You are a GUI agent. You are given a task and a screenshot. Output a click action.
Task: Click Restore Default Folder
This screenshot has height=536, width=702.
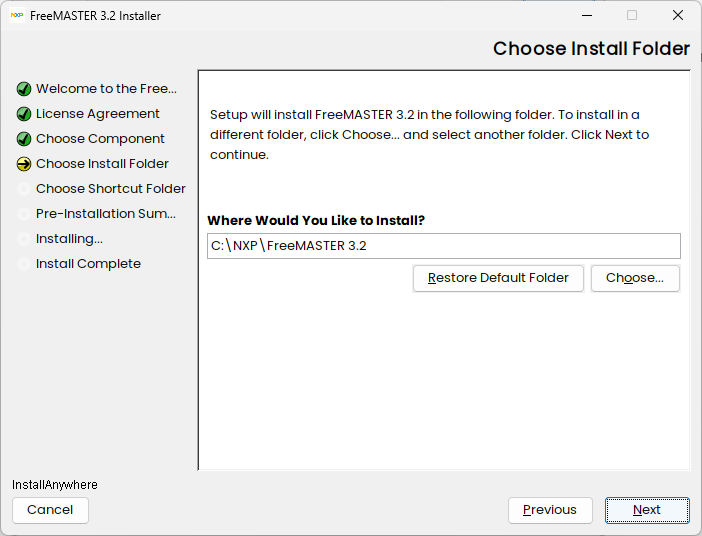[x=498, y=278]
